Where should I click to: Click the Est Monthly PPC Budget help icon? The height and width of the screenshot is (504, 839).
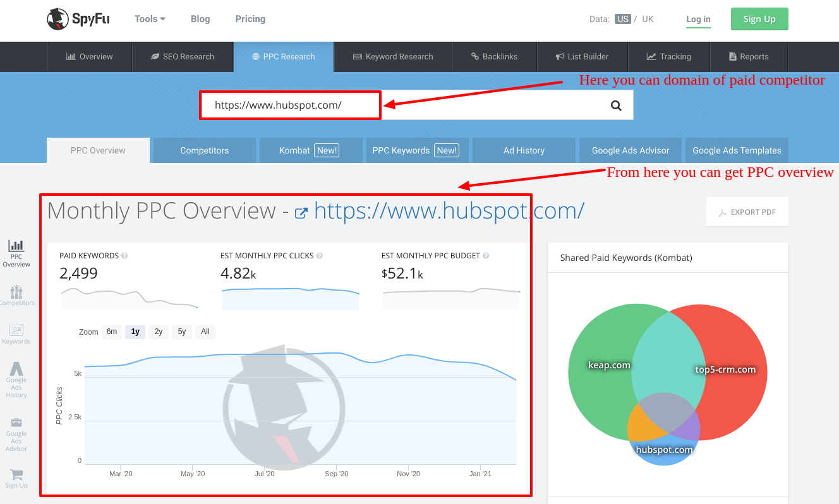[486, 256]
